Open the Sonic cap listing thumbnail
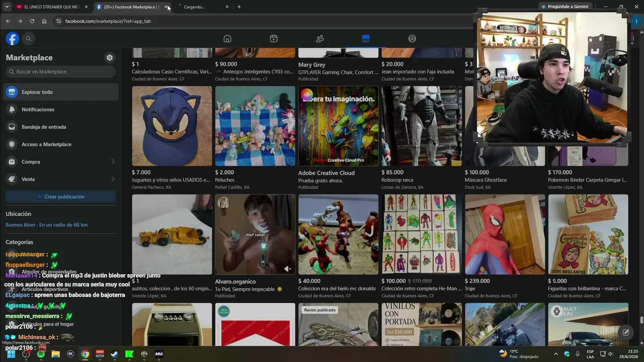The width and height of the screenshot is (644, 362). pos(172,126)
